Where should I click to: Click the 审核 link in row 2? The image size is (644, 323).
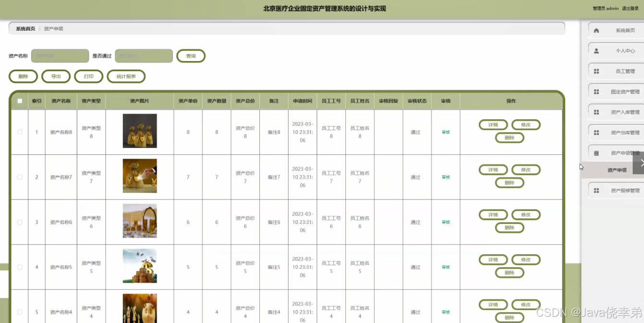tap(446, 177)
